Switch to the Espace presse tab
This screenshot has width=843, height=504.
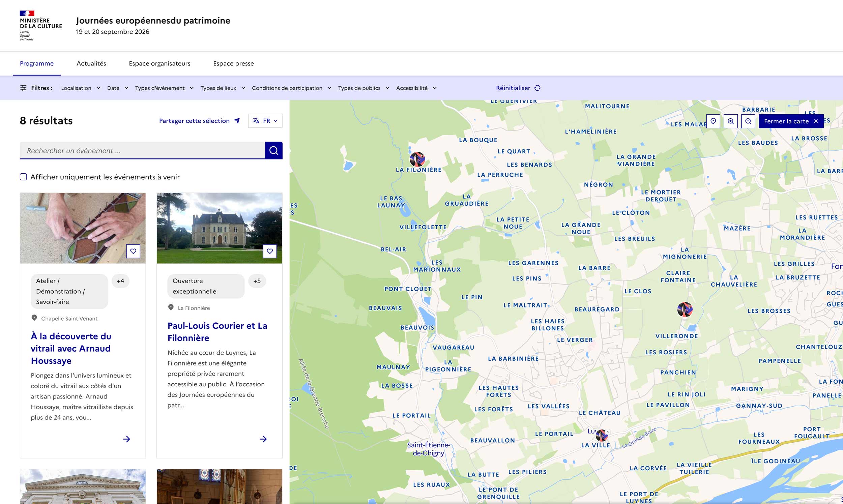click(x=234, y=63)
